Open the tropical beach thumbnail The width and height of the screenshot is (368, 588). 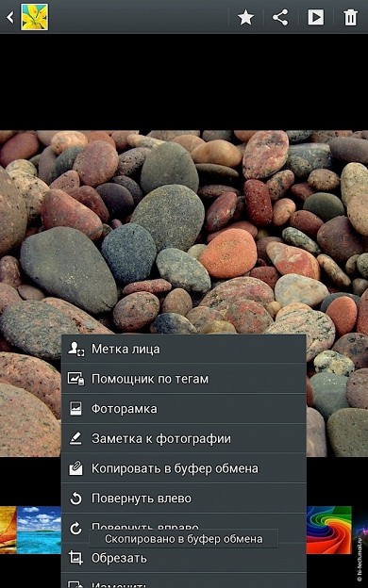39,530
